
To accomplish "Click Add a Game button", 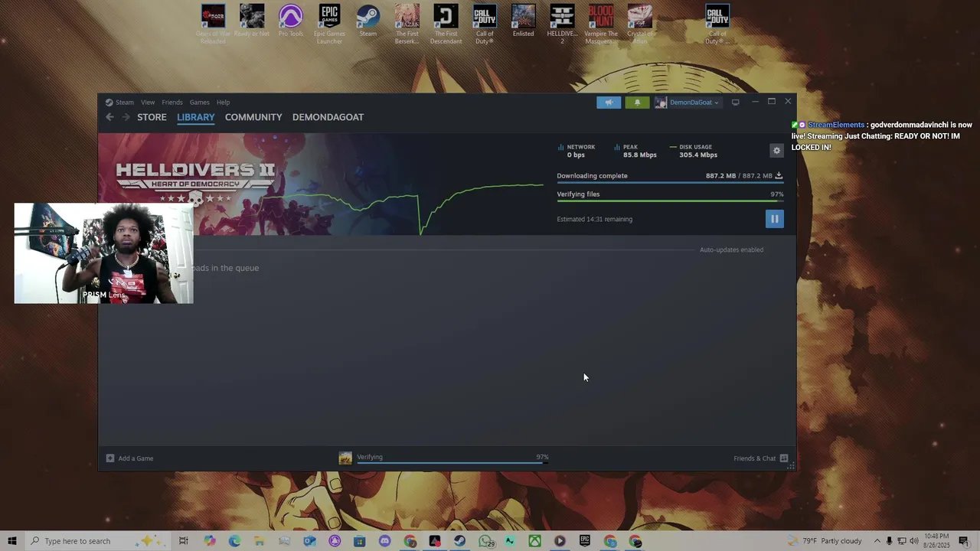I will (x=130, y=458).
